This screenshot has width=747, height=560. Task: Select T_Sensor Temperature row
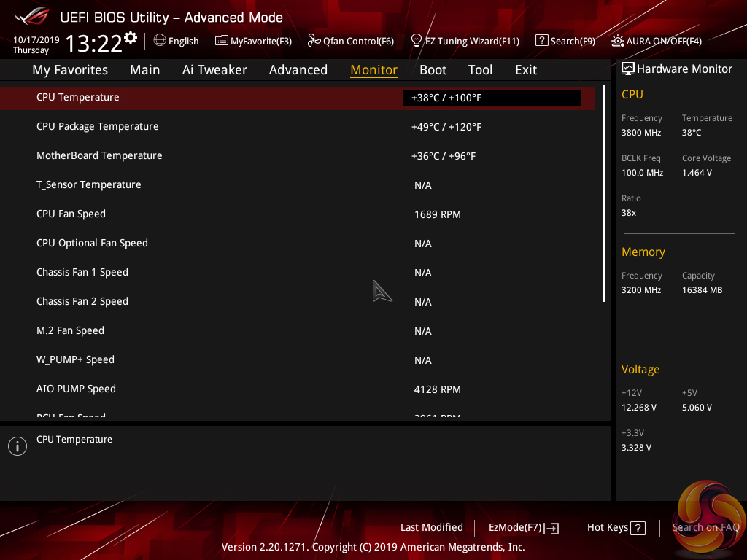298,184
